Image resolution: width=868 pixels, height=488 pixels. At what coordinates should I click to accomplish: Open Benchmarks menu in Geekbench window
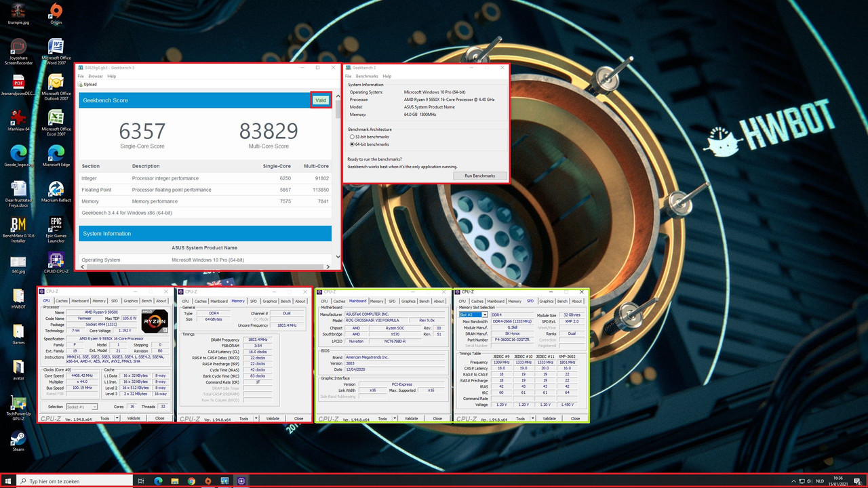pyautogui.click(x=367, y=76)
